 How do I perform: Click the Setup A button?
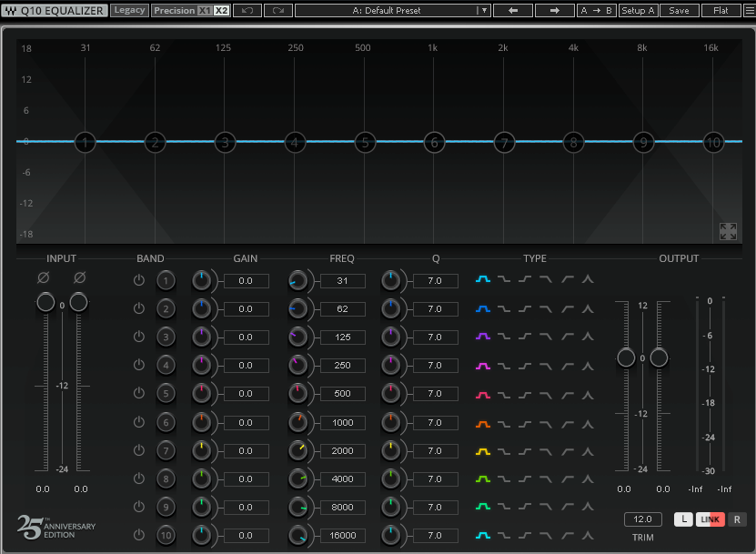[638, 10]
